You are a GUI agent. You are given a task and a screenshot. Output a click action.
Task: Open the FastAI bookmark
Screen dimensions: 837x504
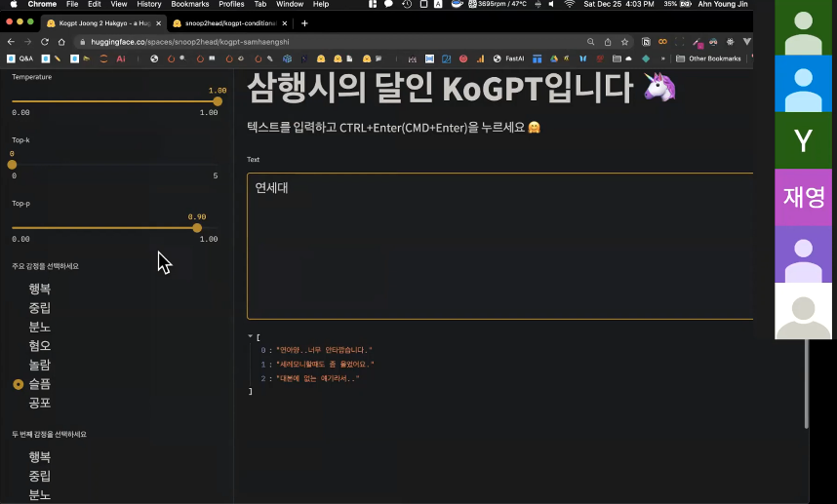pyautogui.click(x=508, y=58)
